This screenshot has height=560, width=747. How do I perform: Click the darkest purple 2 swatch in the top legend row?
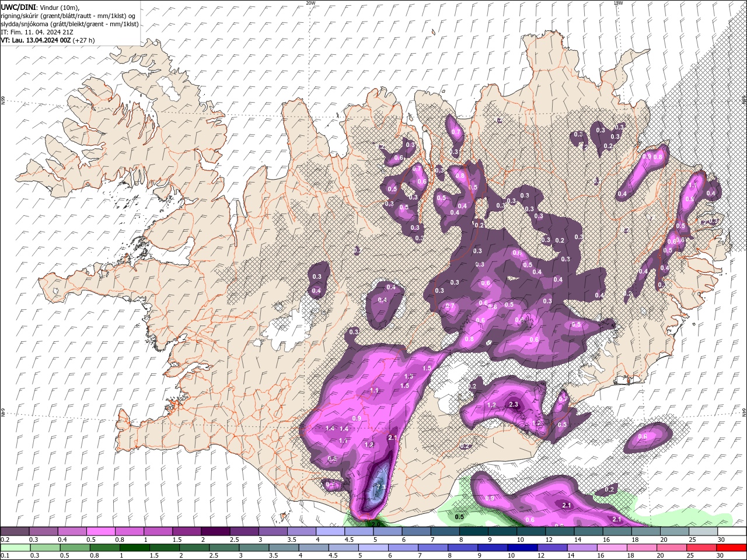[215, 531]
